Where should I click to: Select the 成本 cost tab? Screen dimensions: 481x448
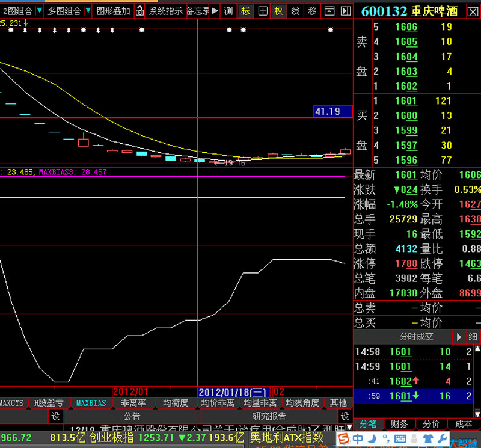click(x=464, y=424)
